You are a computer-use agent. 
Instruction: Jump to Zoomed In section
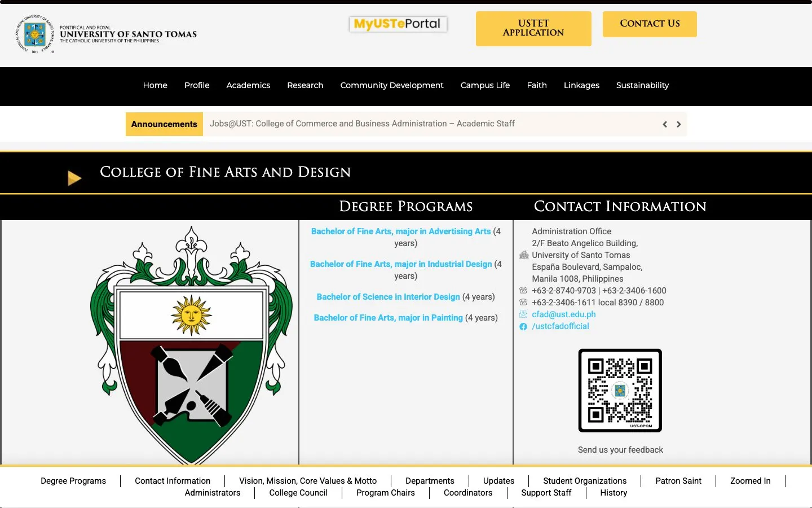coord(750,481)
